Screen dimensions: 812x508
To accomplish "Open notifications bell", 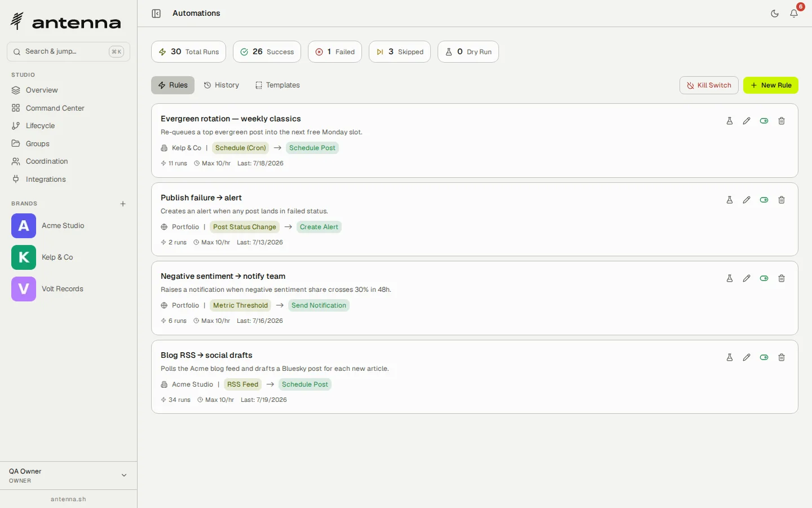I will pos(794,14).
